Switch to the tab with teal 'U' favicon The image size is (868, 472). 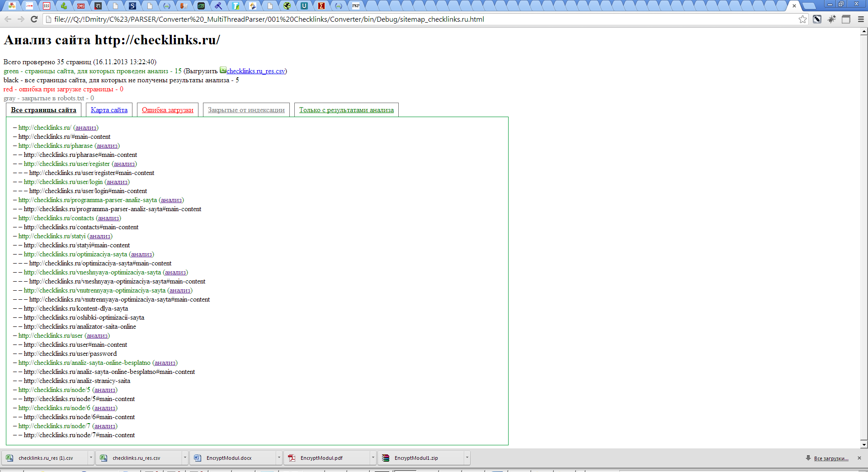304,6
